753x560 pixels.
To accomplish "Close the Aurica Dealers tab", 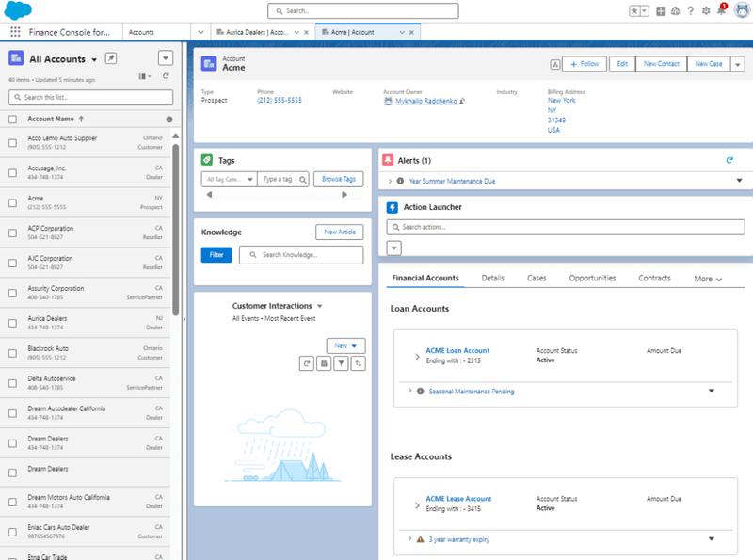I will point(307,33).
